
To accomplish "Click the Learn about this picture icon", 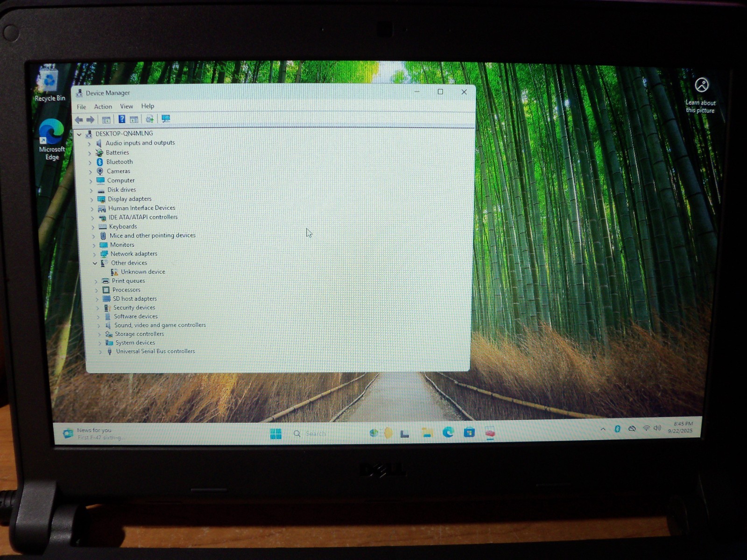I will click(x=702, y=85).
